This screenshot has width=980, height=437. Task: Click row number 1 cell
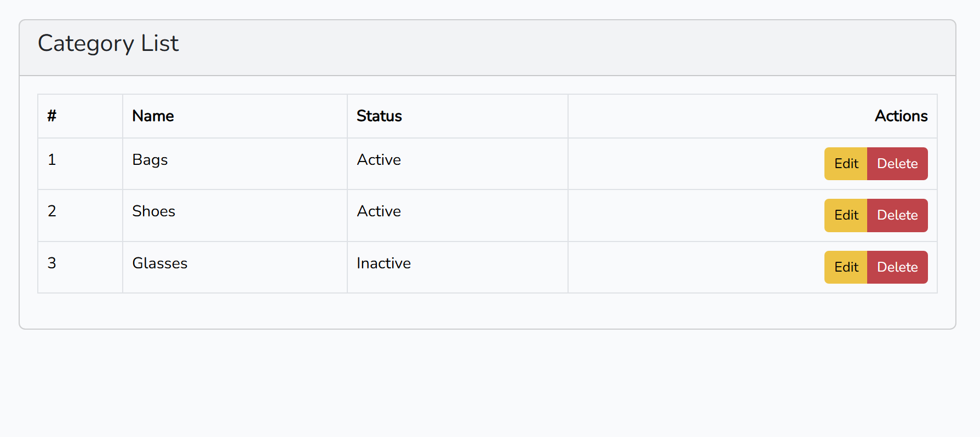click(81, 164)
